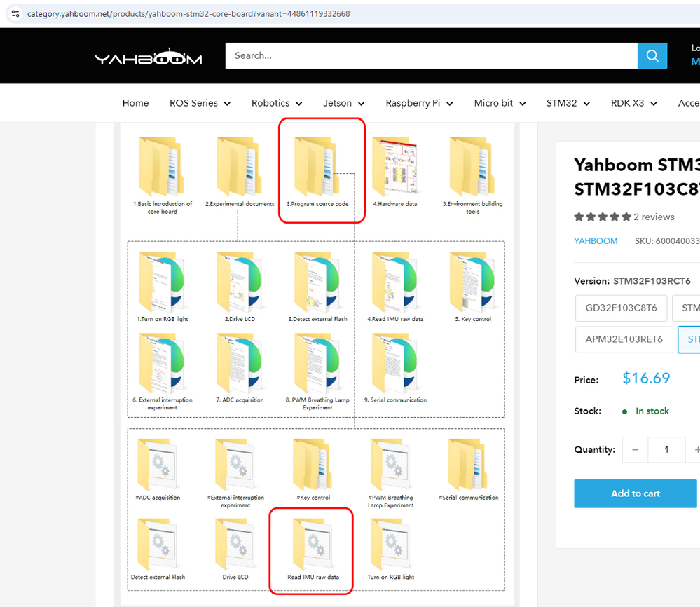This screenshot has width=700, height=607.
Task: Click Add to cart button
Action: pyautogui.click(x=636, y=493)
